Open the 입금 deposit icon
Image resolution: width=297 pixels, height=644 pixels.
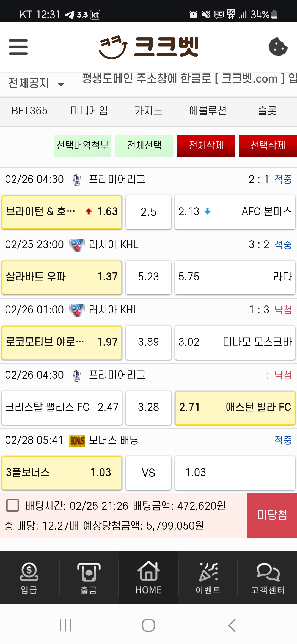pos(29,578)
